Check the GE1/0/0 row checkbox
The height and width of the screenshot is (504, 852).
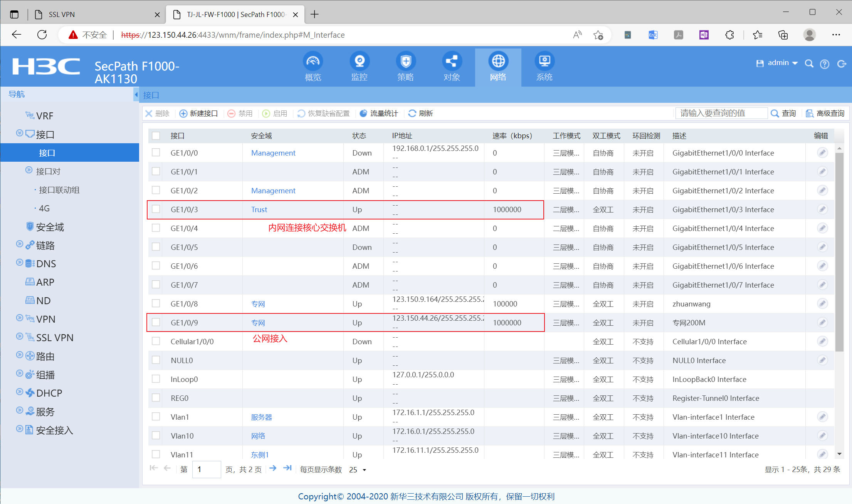[x=156, y=153]
